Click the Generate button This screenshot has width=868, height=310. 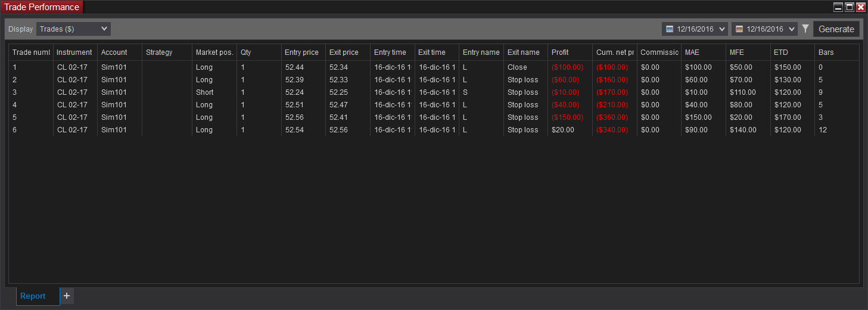[x=836, y=29]
